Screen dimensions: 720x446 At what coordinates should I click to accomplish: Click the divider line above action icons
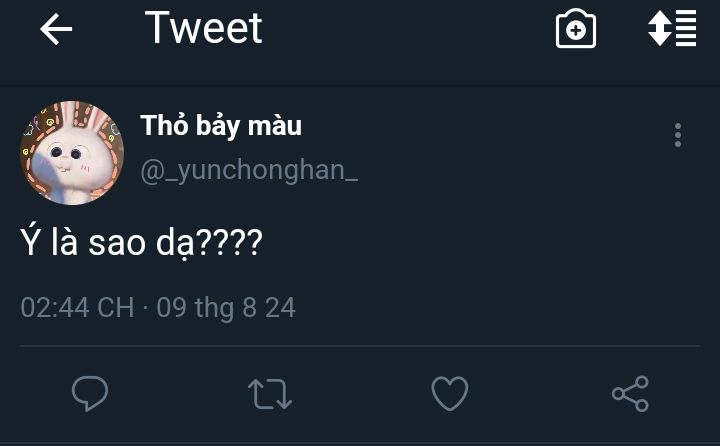360,346
